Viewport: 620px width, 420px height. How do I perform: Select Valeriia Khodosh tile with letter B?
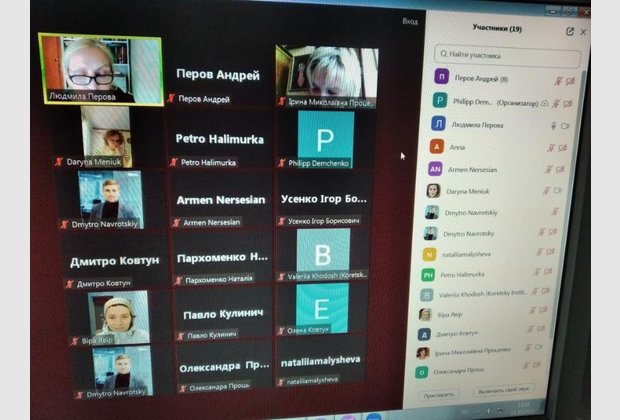coord(323,255)
